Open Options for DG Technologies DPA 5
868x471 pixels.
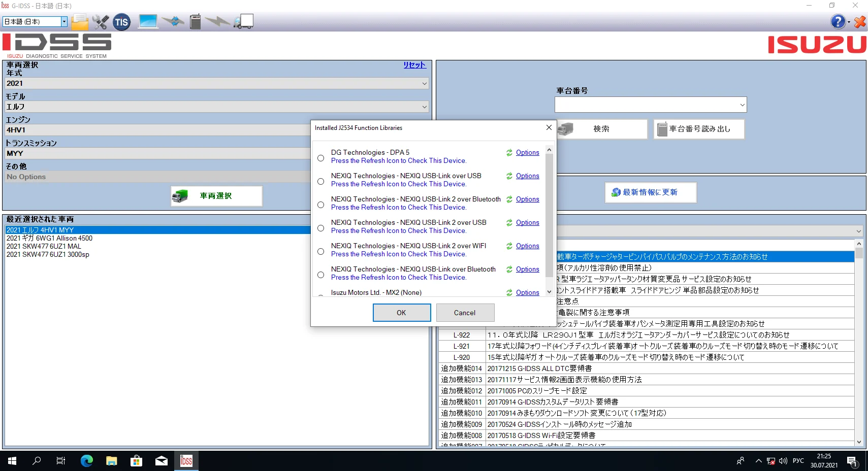click(527, 153)
